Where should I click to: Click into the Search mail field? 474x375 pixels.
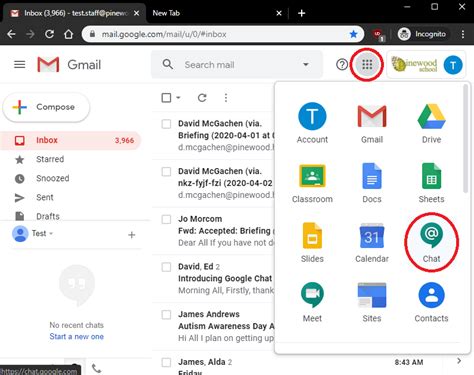coord(237,64)
